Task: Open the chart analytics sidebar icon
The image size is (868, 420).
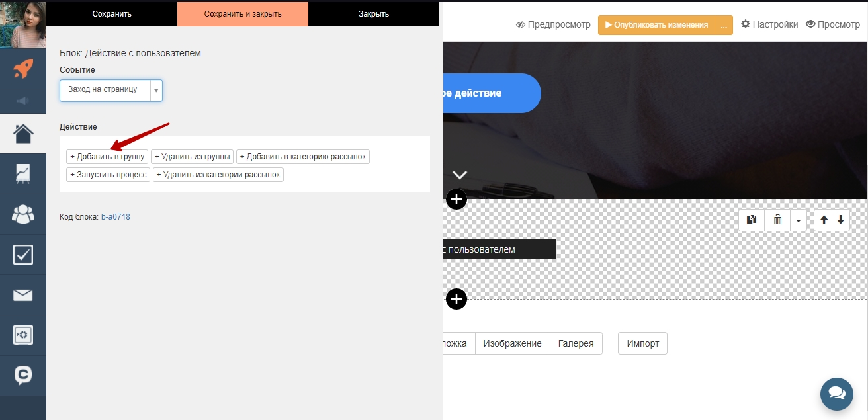Action: click(23, 174)
